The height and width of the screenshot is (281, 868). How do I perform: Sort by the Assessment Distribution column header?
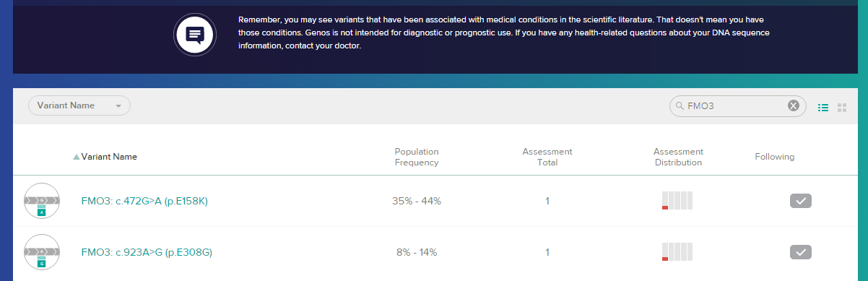point(678,157)
